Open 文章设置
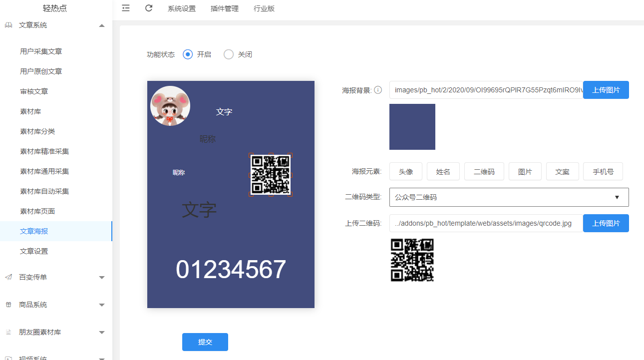 coord(34,251)
